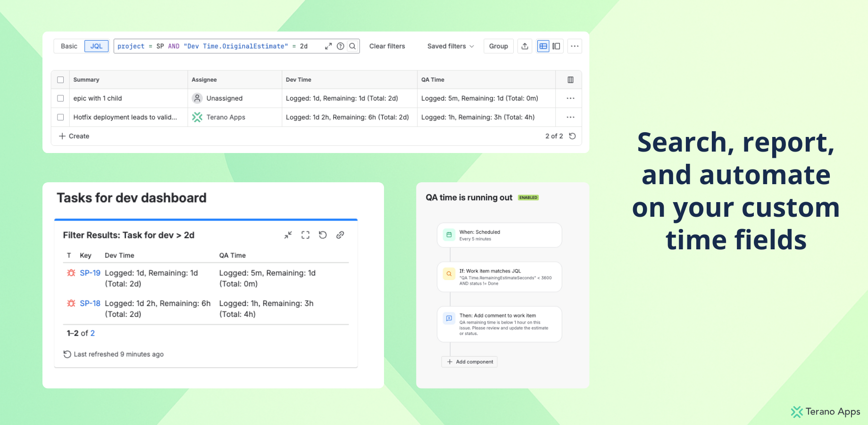Click the Clear filters button

coord(387,46)
